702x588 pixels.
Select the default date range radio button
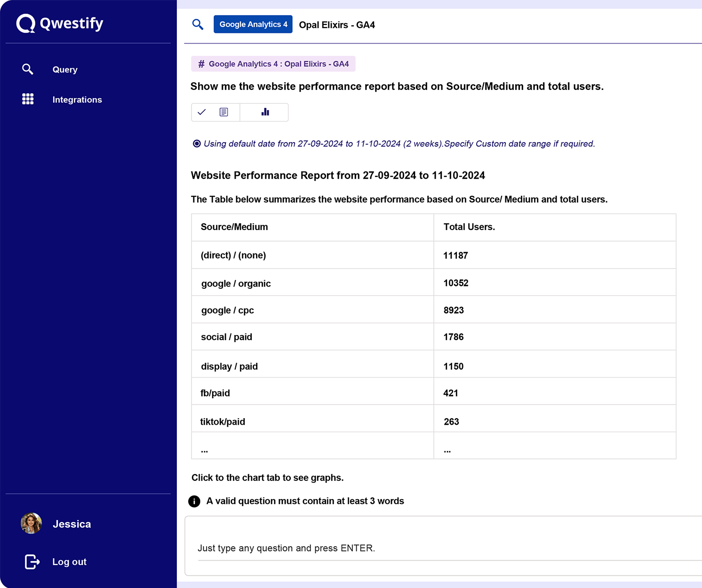[x=197, y=144]
